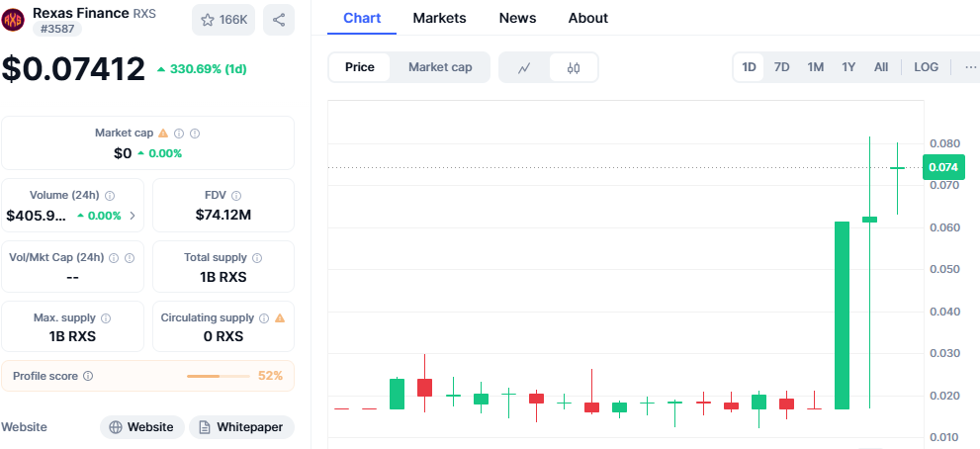Set chart range to 7D

[x=782, y=67]
